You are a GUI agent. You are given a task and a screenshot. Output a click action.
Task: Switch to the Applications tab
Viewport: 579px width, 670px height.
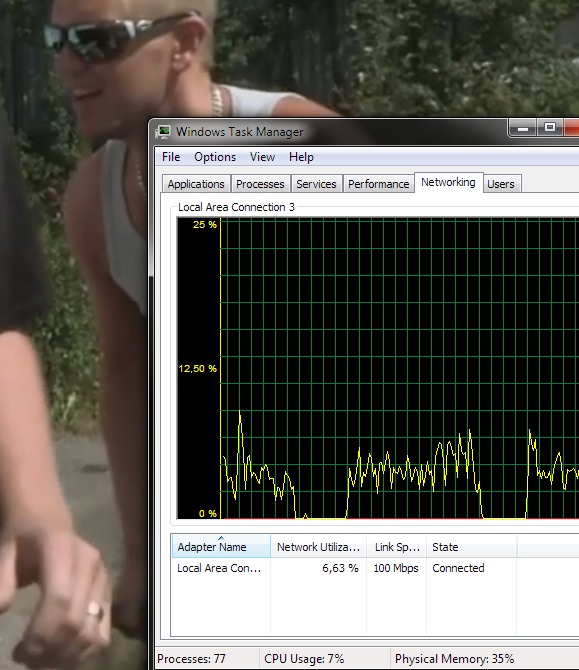click(x=196, y=184)
